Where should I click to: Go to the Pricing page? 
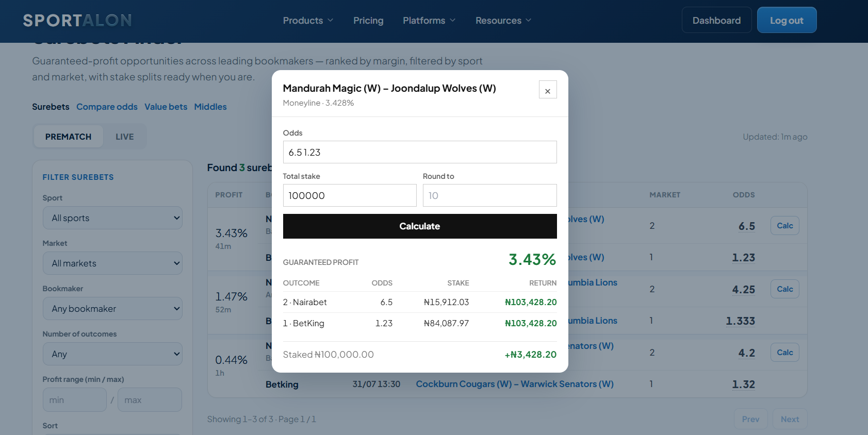[368, 21]
